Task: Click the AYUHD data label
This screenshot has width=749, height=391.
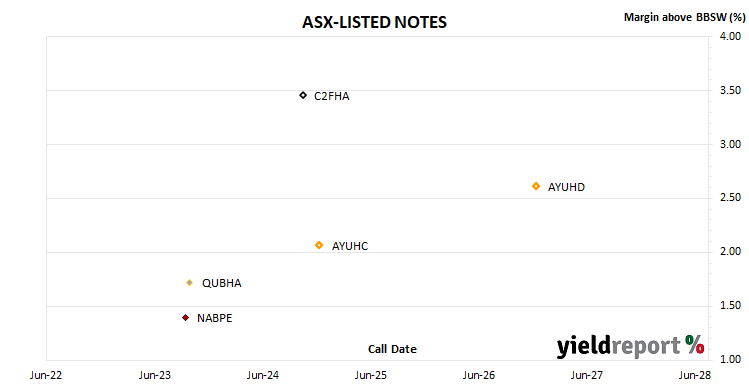Action: click(566, 187)
